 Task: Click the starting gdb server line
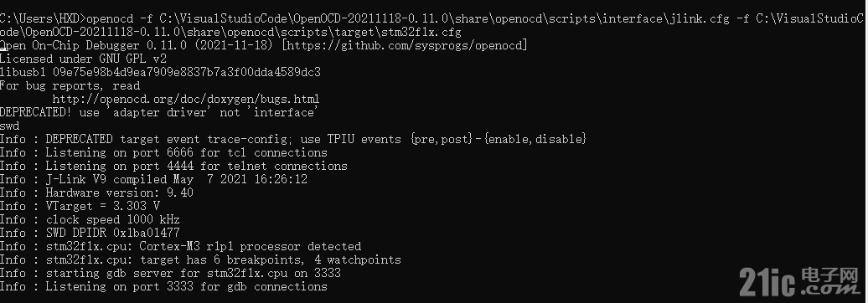click(x=170, y=273)
